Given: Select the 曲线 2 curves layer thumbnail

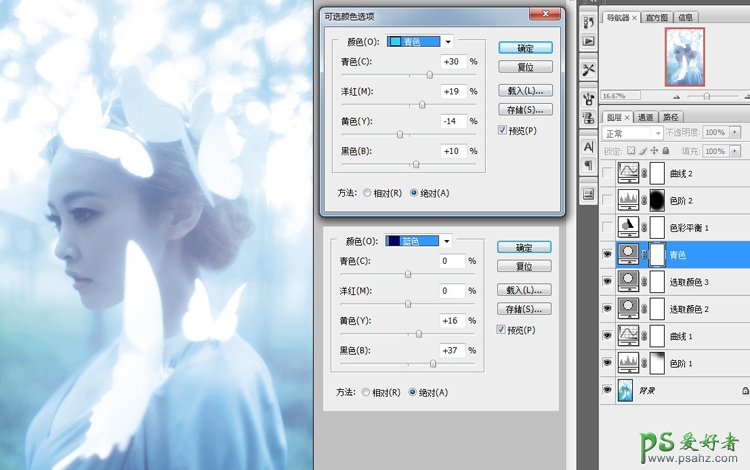Looking at the screenshot, I should (x=630, y=172).
